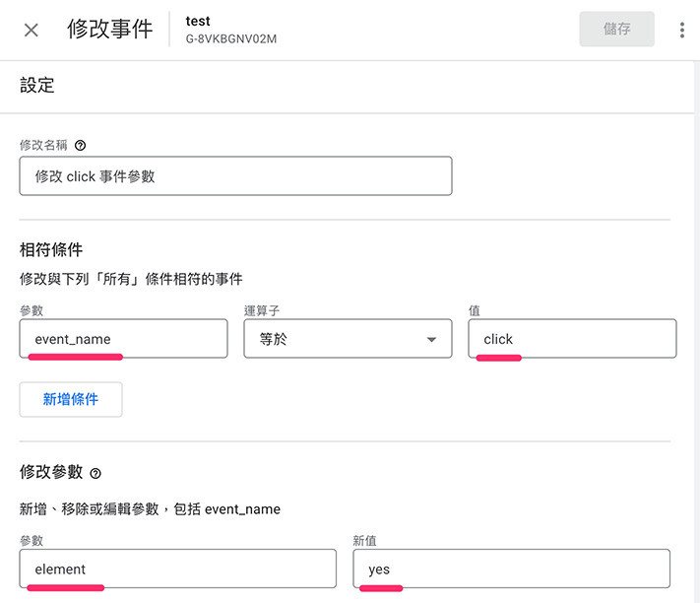700x603 pixels.
Task: Open the three-dot more options menu
Action: click(681, 30)
